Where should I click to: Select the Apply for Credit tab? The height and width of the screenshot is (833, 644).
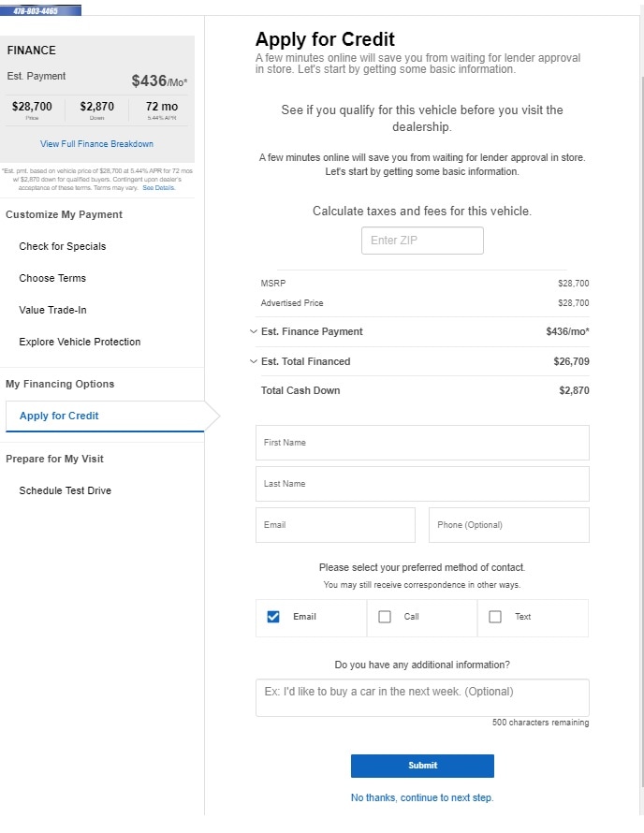point(105,416)
